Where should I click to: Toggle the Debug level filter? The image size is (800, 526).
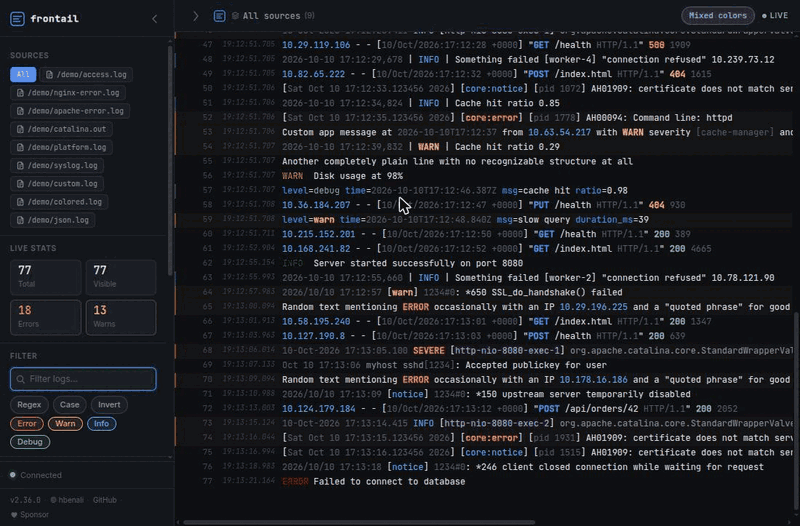pyautogui.click(x=30, y=442)
